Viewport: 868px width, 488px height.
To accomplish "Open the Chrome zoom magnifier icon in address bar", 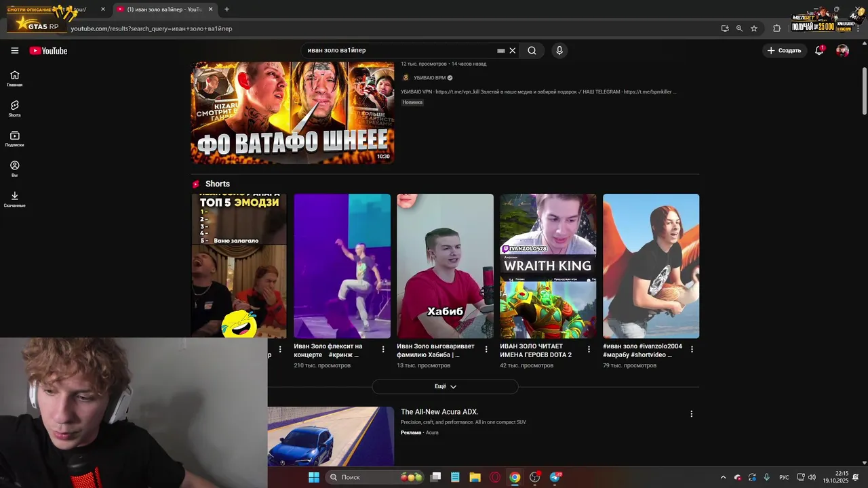I will click(739, 28).
